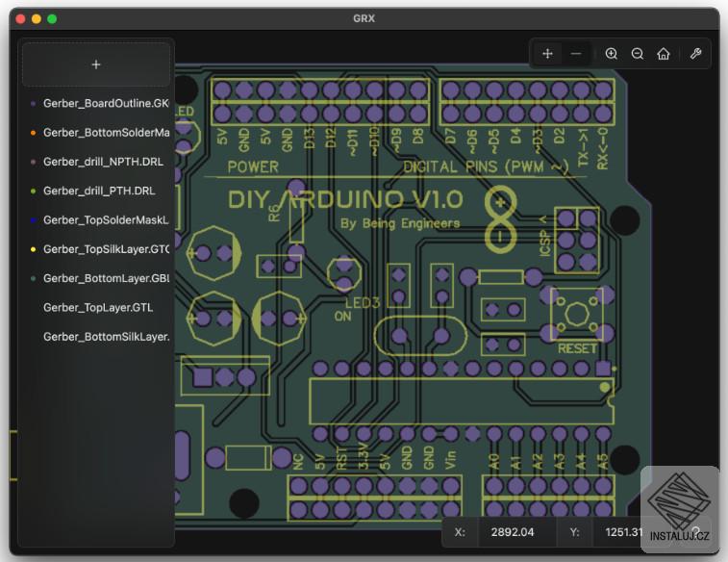Click the teal color dot of BottomLayer

pos(33,279)
